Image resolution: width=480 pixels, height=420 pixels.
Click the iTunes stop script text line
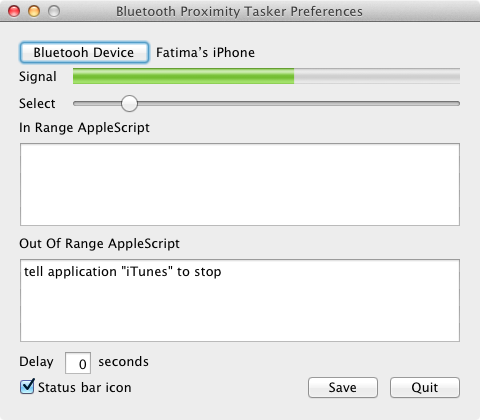pos(123,272)
